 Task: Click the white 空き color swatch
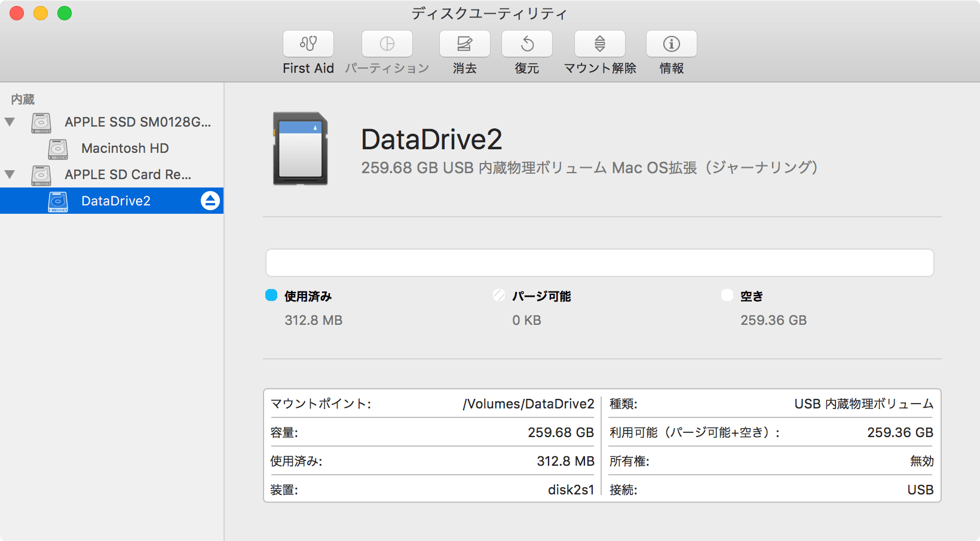pyautogui.click(x=727, y=295)
